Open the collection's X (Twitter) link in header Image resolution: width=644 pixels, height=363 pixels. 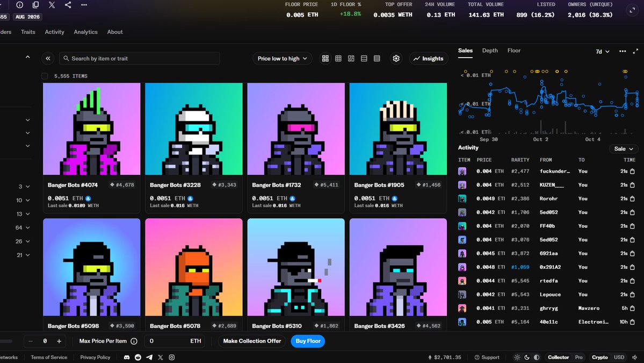pyautogui.click(x=52, y=5)
